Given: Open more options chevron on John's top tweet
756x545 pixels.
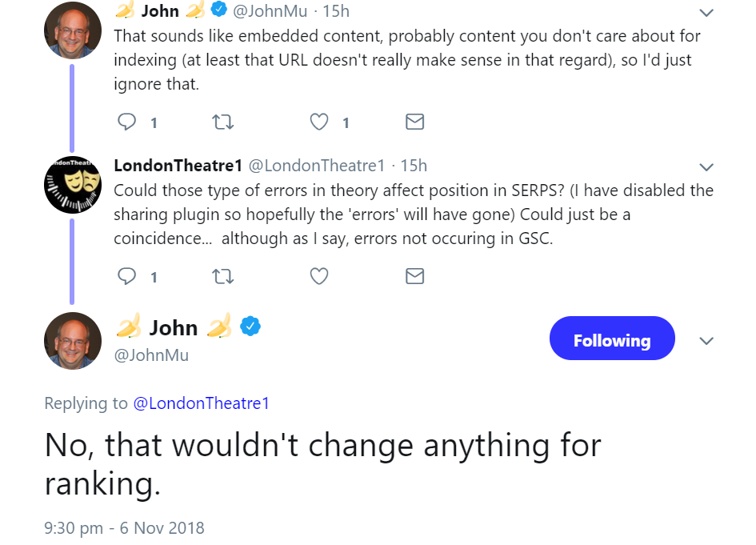Looking at the screenshot, I should tap(706, 13).
